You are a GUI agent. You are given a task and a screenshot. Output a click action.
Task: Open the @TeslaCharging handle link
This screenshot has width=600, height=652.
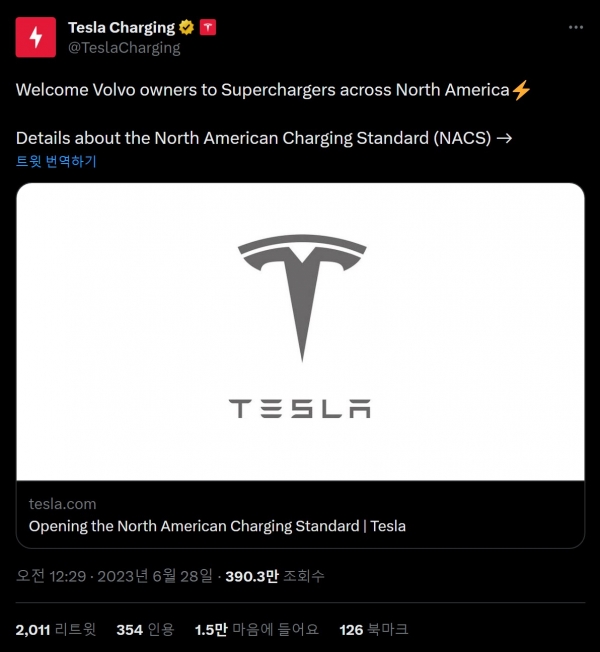tap(123, 47)
